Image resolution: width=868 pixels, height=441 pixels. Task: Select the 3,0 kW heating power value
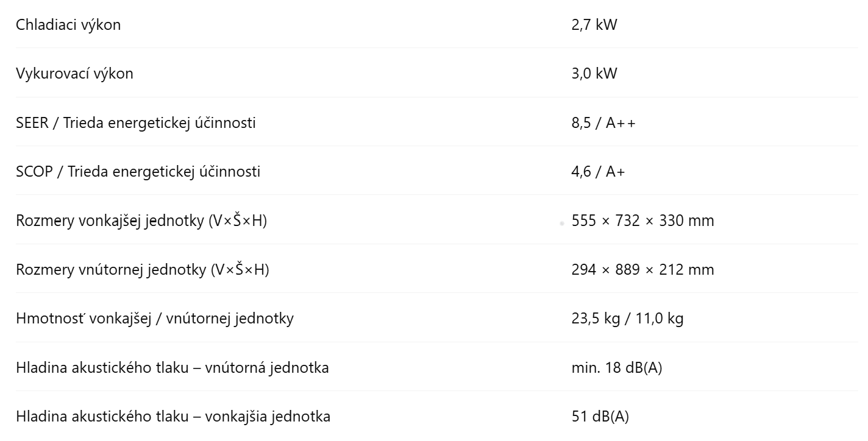pos(594,74)
